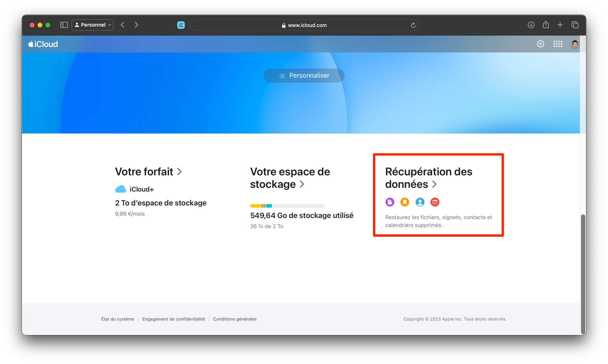This screenshot has width=608, height=364.
Task: Click the Personnaliser button
Action: coord(304,76)
